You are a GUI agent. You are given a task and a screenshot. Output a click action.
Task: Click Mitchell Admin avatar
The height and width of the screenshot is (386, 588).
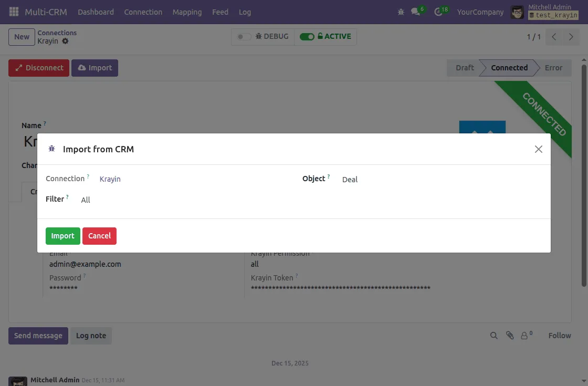click(x=517, y=12)
